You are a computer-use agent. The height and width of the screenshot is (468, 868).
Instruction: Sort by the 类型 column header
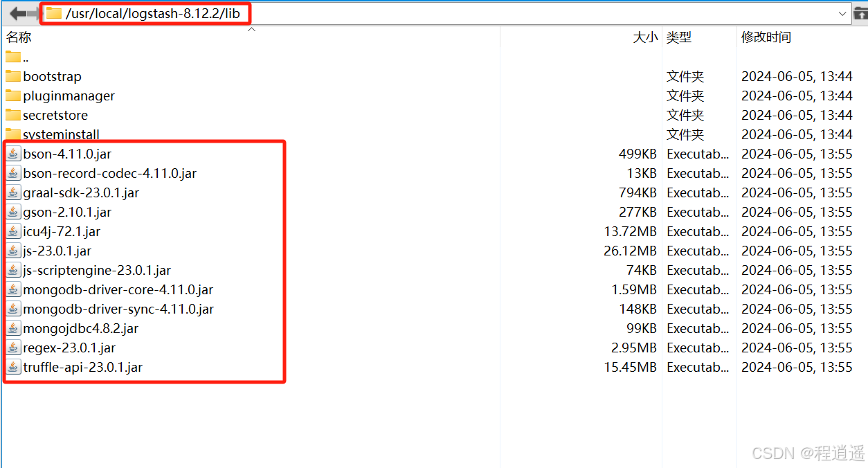(x=679, y=37)
